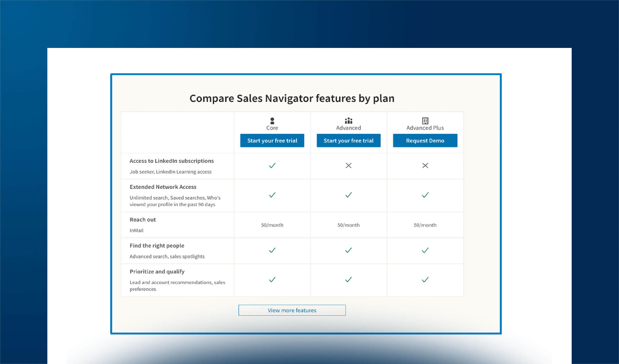Screen dimensions: 619x364
Task: Click the checkmark for Core Find the right people
Action: point(272,250)
